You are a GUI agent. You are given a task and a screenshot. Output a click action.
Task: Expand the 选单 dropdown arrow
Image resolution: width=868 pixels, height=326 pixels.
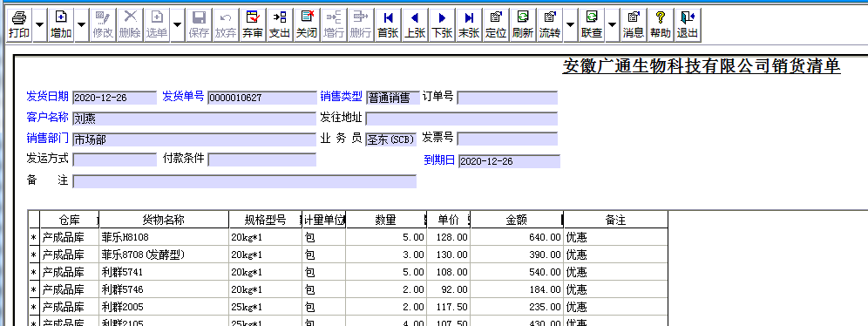177,25
